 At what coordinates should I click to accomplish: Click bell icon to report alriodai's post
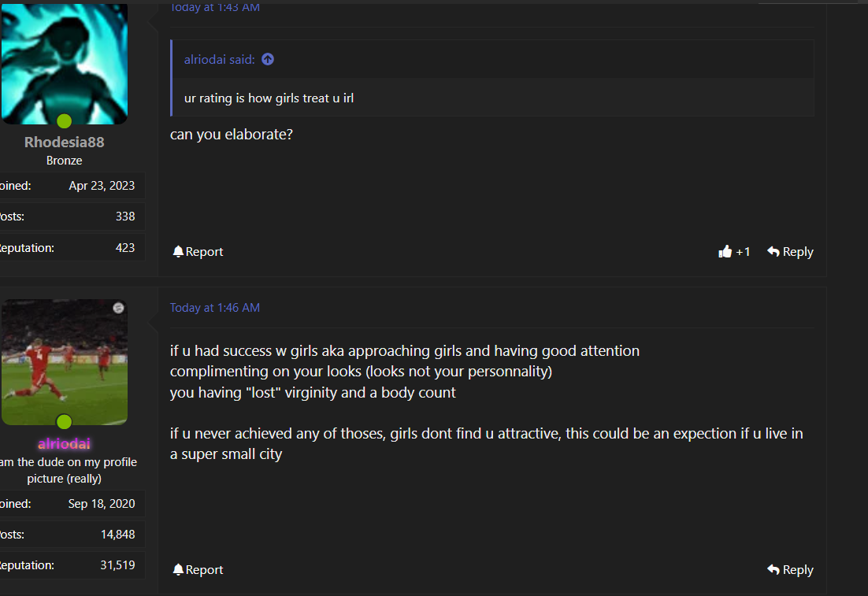pyautogui.click(x=178, y=569)
